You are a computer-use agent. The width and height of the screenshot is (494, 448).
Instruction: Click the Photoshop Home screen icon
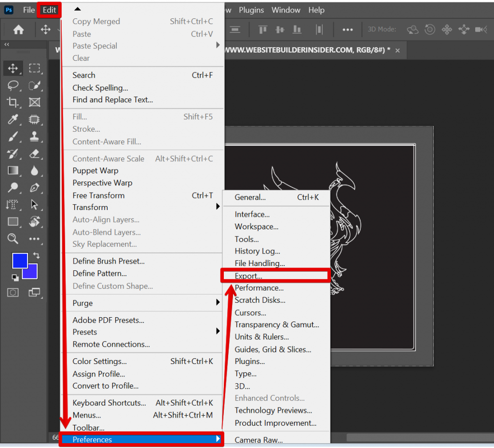point(18,29)
